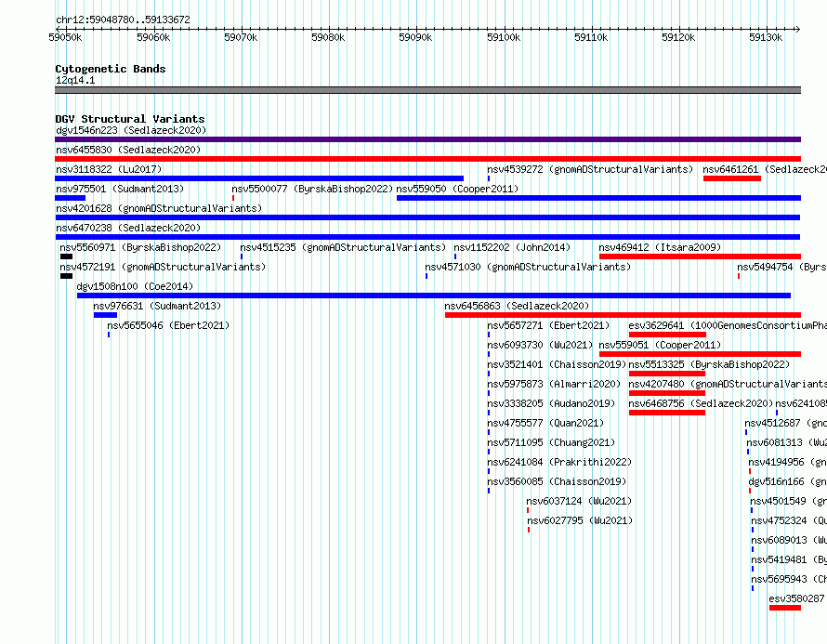827x644 pixels.
Task: Select the 12q14.1 band label
Action: (x=75, y=80)
